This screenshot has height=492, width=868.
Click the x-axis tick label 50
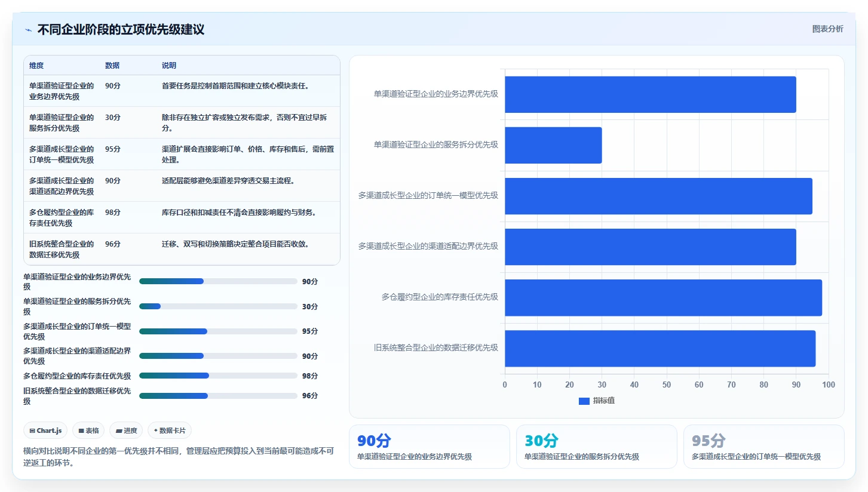tap(667, 385)
